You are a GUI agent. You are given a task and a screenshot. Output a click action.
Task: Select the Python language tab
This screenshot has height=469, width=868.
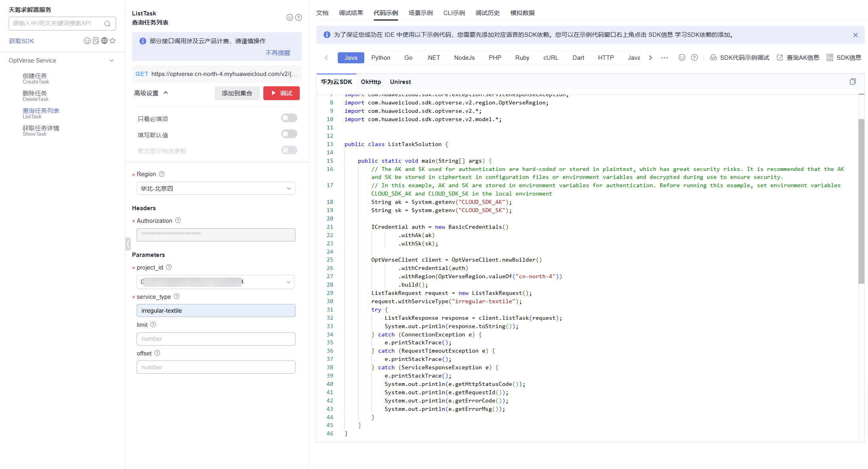pyautogui.click(x=381, y=57)
